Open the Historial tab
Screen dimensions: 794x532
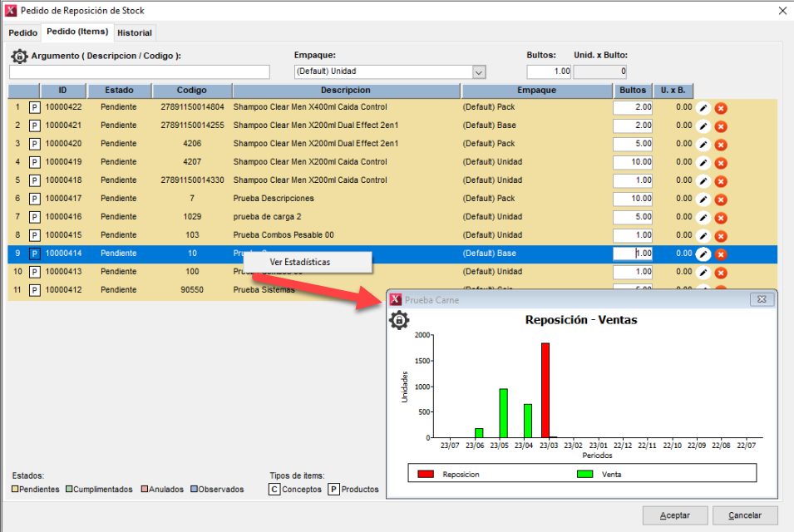point(135,32)
